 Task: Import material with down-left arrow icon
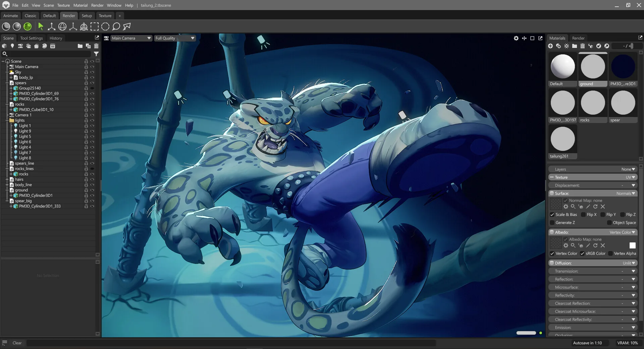(x=599, y=46)
